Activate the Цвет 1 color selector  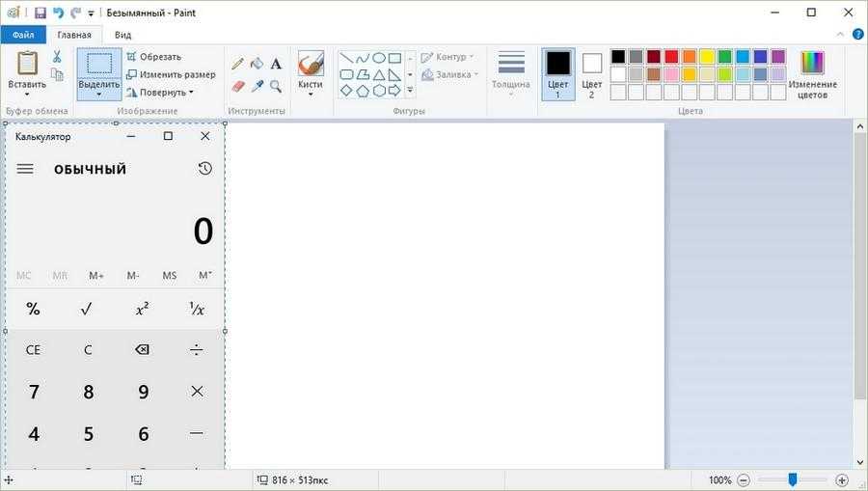558,74
